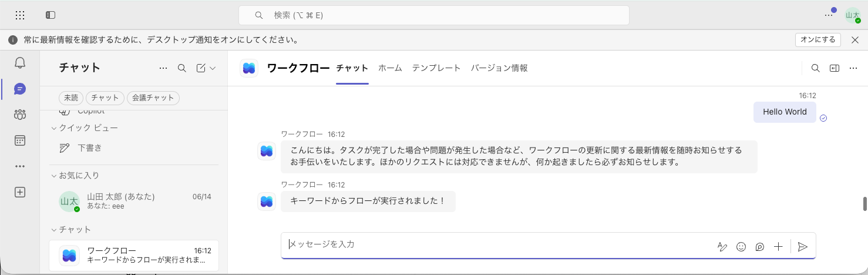The width and height of the screenshot is (868, 275).
Task: Filter chats by 会議チャット
Action: (153, 98)
